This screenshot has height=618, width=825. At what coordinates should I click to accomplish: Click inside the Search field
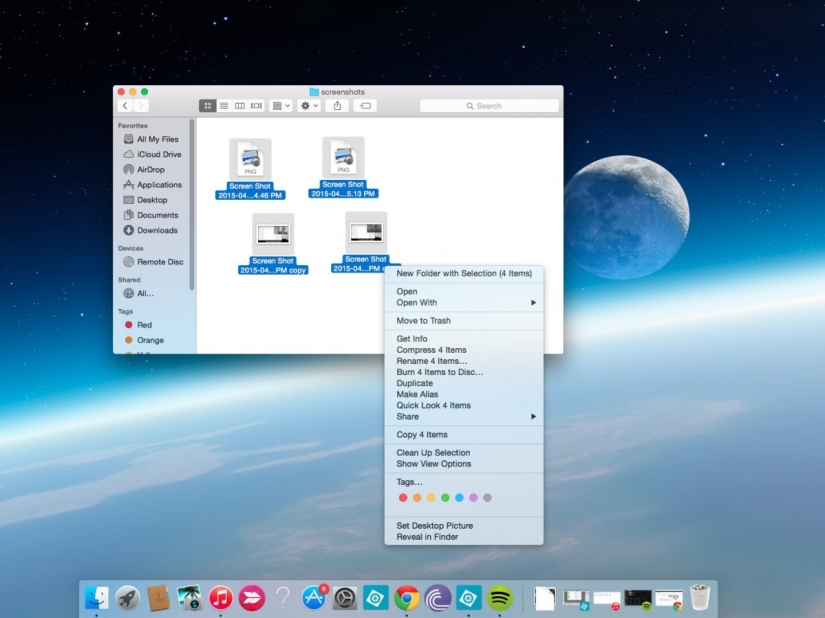[490, 105]
